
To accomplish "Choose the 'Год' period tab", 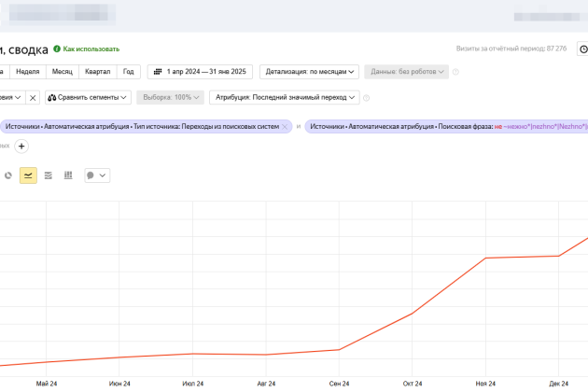I will tap(128, 72).
